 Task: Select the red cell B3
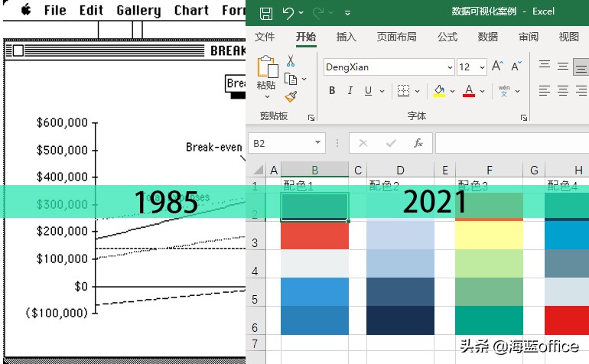(315, 236)
